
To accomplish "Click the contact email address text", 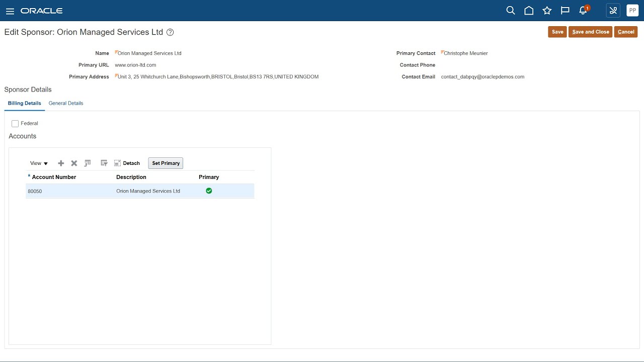I will coord(482,77).
